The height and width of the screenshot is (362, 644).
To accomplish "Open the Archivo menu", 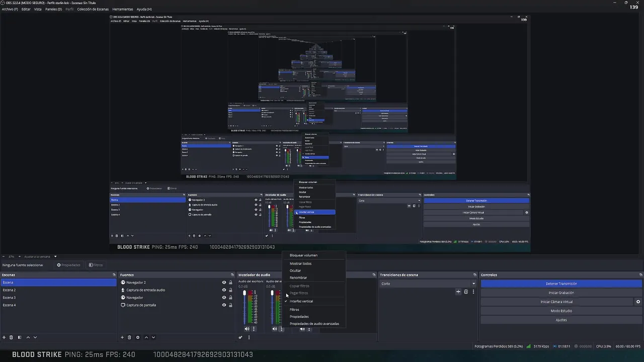I will coord(10,9).
